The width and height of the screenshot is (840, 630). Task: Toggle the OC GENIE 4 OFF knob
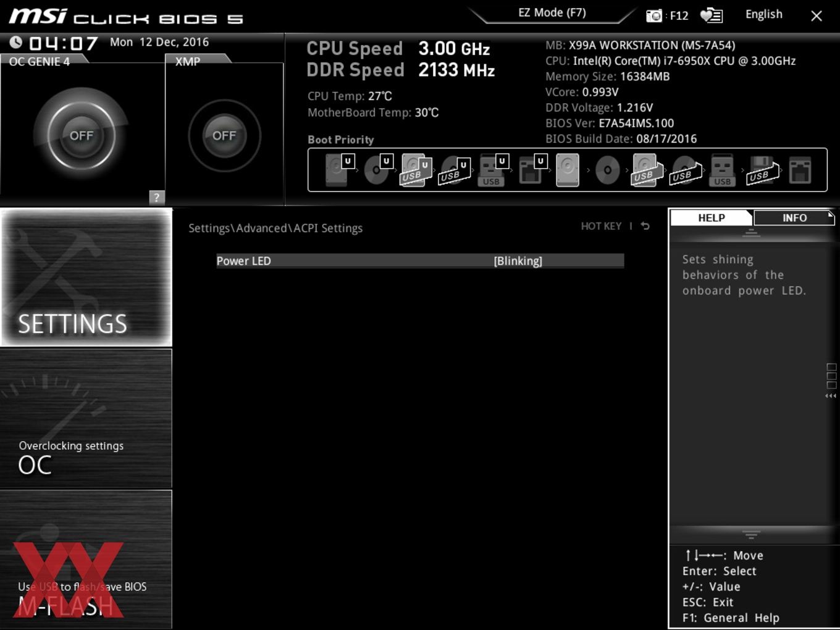tap(82, 135)
